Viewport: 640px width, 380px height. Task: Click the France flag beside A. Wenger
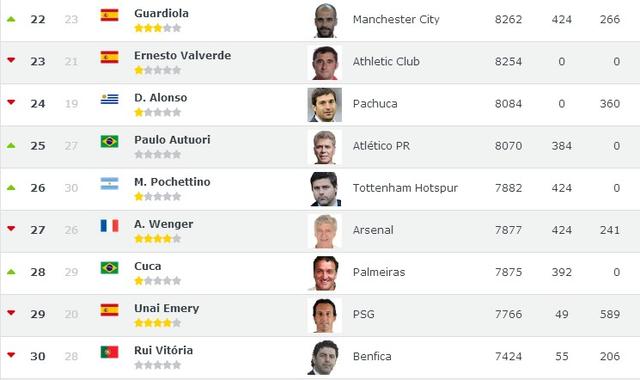109,225
